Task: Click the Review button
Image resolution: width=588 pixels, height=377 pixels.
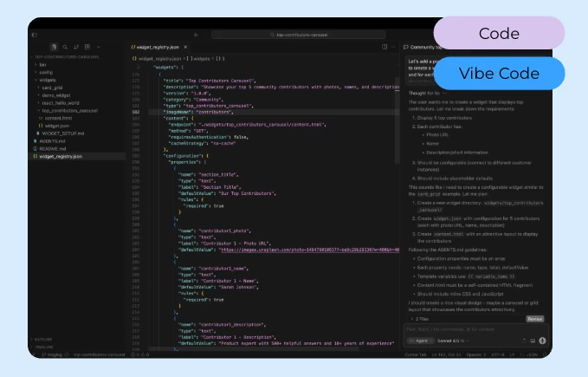Action: tap(535, 319)
